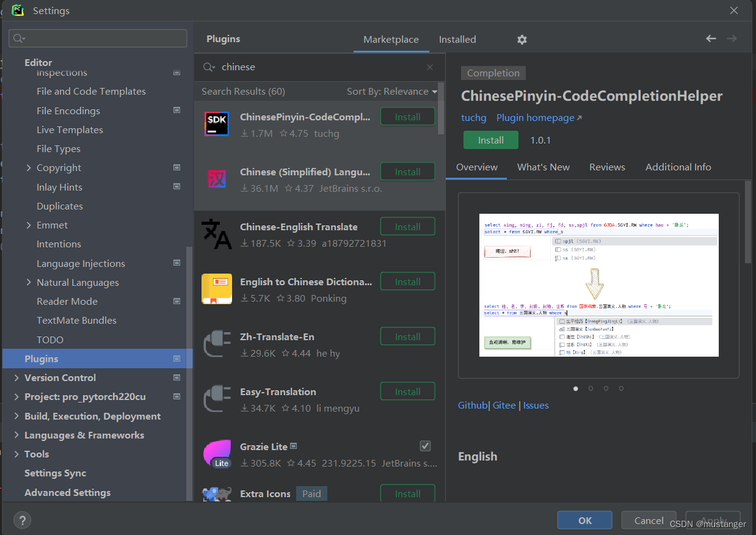Click the Chinese-English Translate plugin icon
Screen dimensions: 756x535
216,235
